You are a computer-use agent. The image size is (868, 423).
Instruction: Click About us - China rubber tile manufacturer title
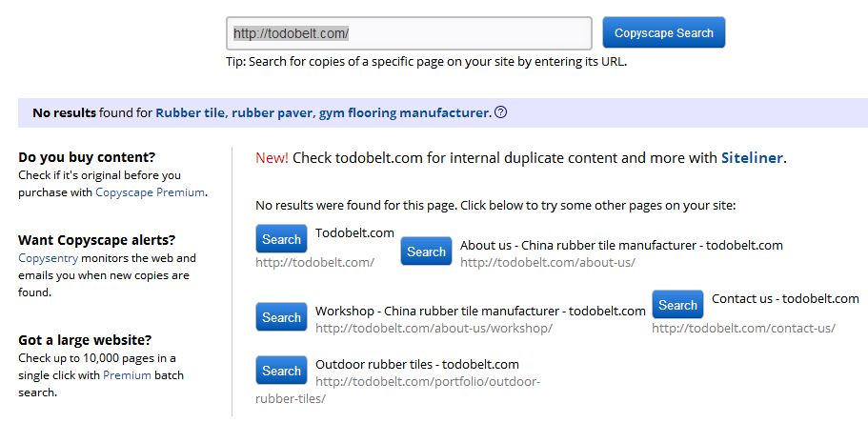click(621, 245)
